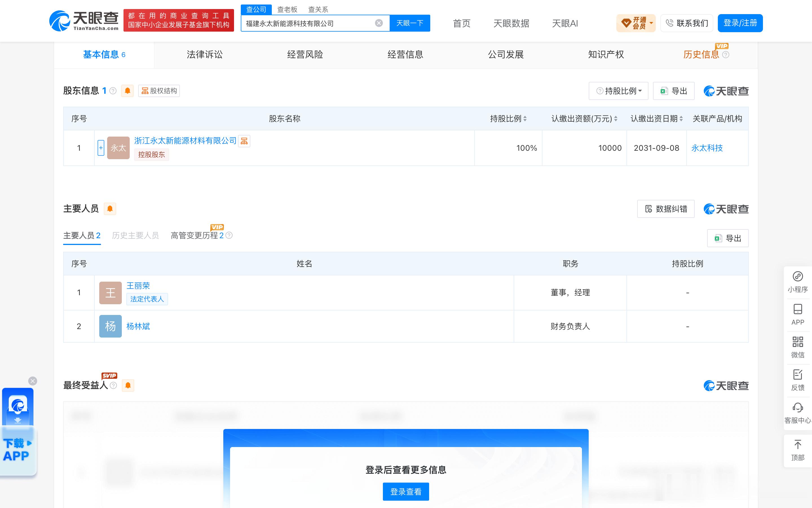Click the help icon next to 最终受益人

click(x=113, y=385)
